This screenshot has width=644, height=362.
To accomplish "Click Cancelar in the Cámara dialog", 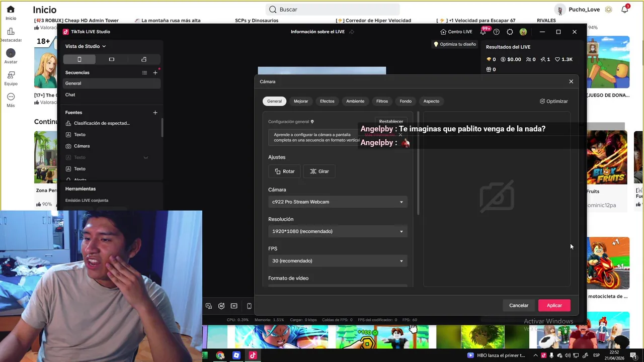I will coord(519,305).
